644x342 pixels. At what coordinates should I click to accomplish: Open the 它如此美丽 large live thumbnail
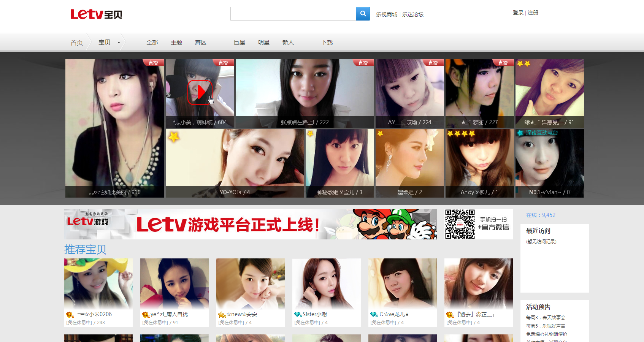(115, 128)
